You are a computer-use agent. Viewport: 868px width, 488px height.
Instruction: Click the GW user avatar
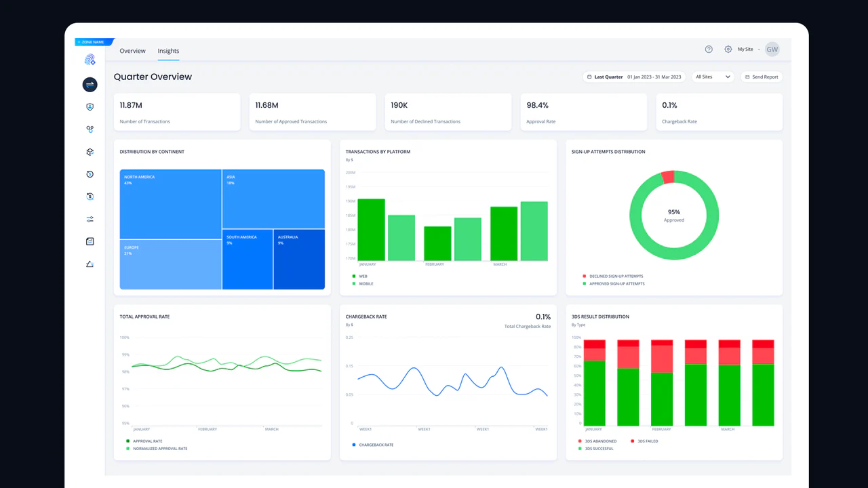pos(772,49)
